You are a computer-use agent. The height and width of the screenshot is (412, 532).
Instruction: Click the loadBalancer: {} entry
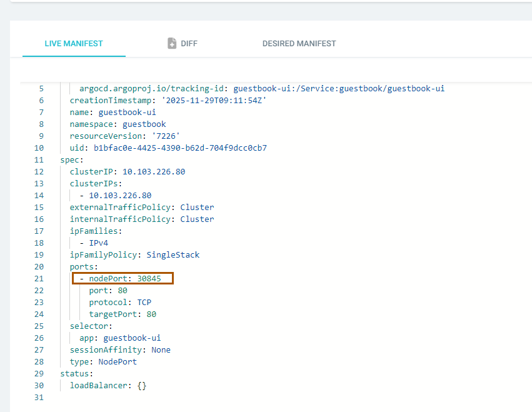[x=108, y=386]
